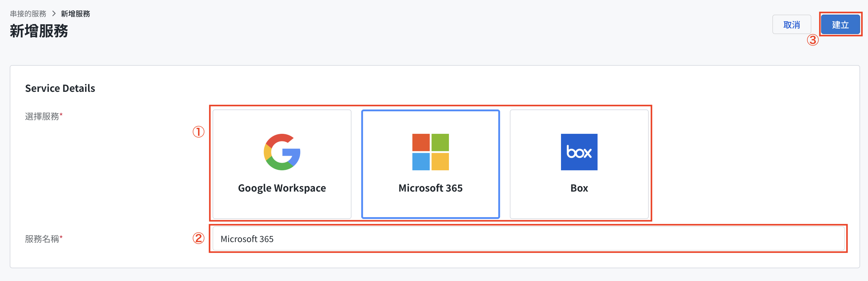Click the Microsoft four-square logo
This screenshot has width=868, height=281.
(430, 152)
